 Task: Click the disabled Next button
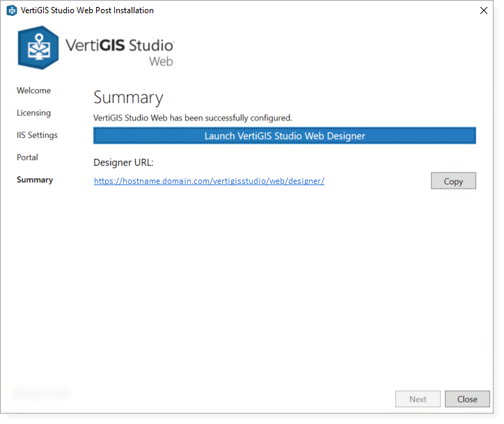(418, 399)
